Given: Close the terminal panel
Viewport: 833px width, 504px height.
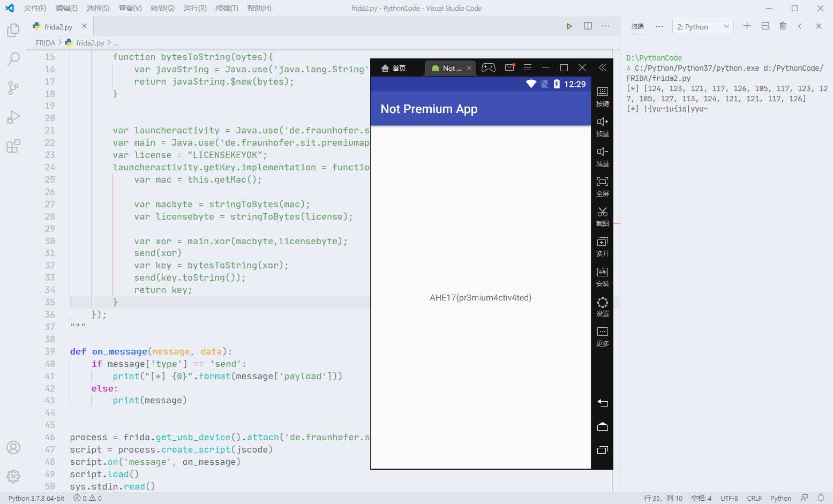Looking at the screenshot, I should (819, 26).
